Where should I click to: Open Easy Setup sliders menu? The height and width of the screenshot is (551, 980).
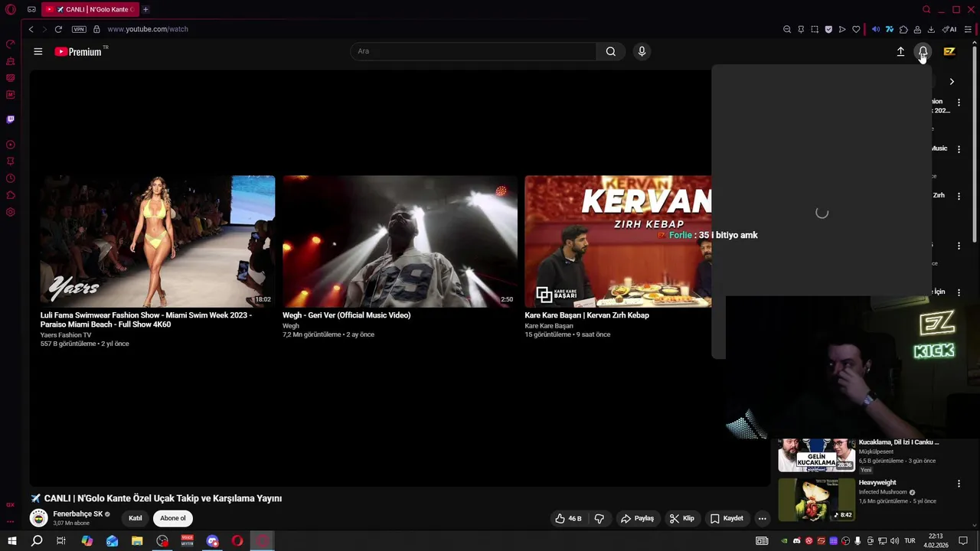[968, 29]
